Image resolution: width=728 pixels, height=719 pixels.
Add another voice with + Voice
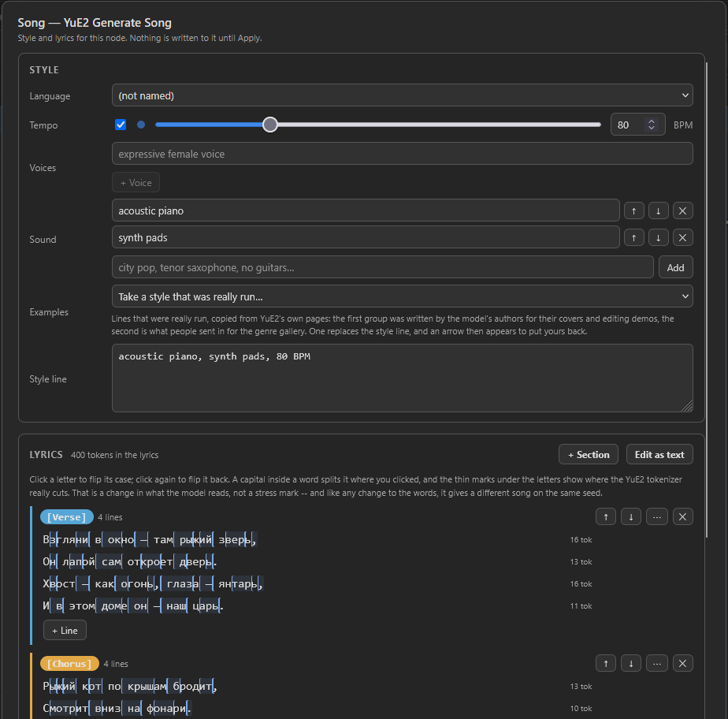[x=136, y=183]
